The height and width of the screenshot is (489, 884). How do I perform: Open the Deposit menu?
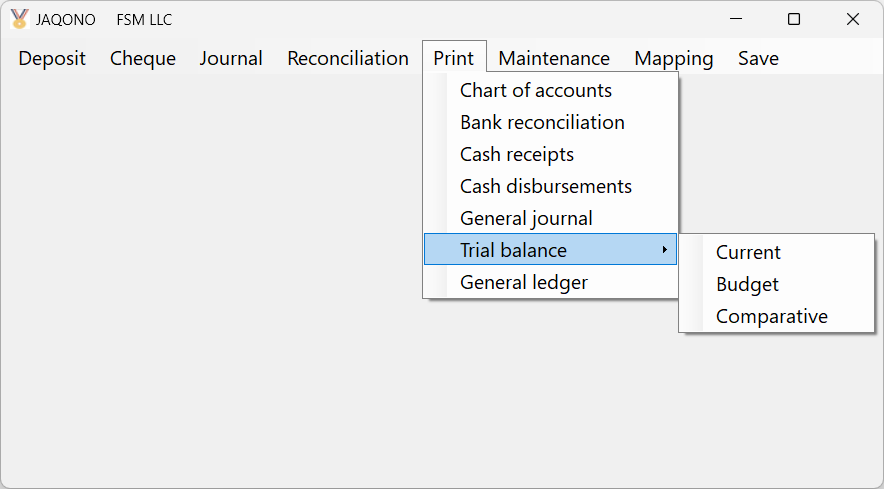click(x=52, y=58)
